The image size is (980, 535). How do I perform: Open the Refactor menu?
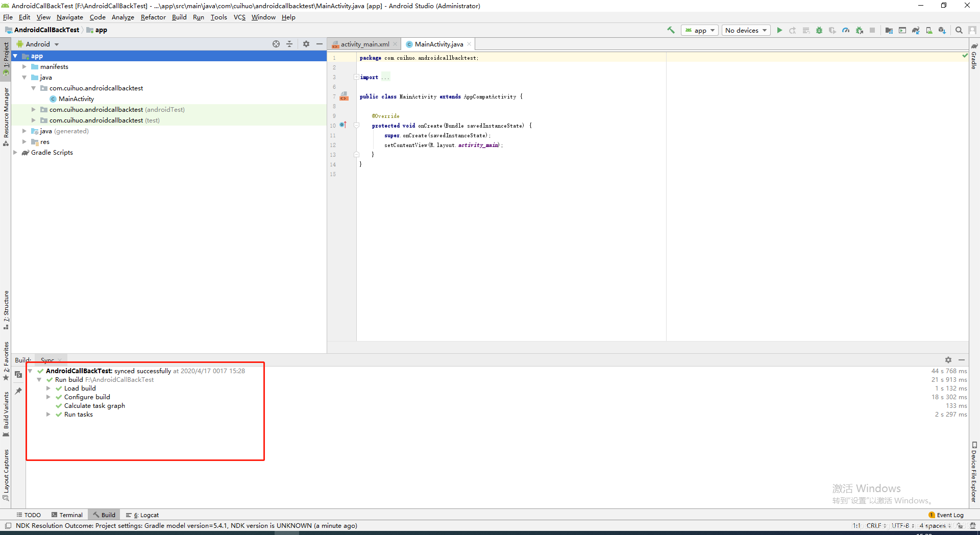(153, 17)
